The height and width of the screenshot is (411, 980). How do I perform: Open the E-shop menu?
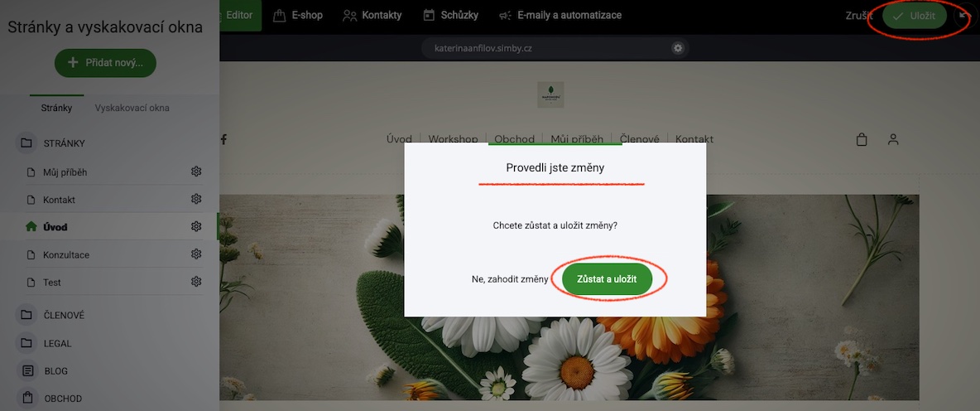298,15
